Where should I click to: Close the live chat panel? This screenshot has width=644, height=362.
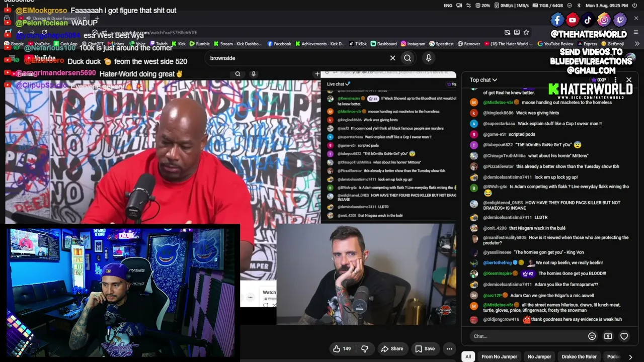[x=629, y=80]
